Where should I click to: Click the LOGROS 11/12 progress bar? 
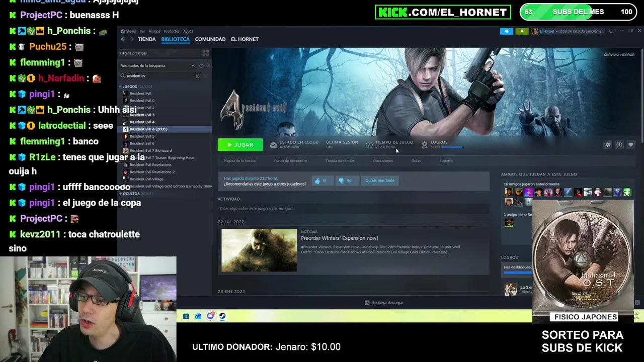tap(452, 147)
